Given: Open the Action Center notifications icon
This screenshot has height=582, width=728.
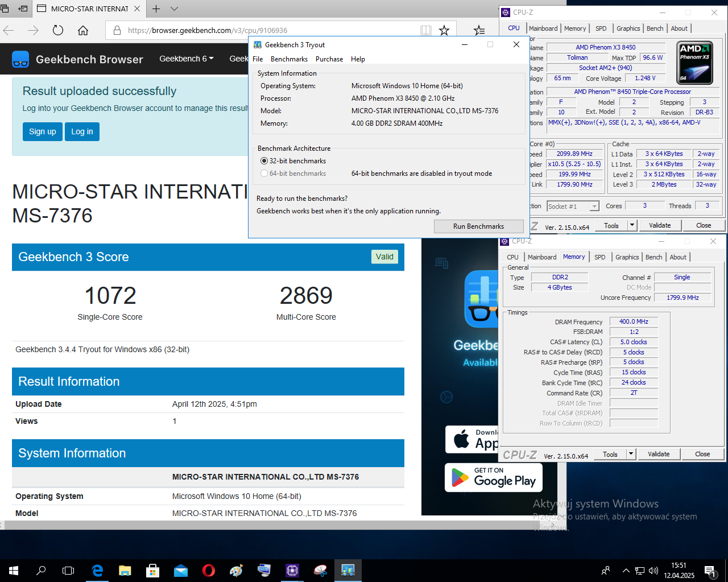Looking at the screenshot, I should [x=710, y=570].
